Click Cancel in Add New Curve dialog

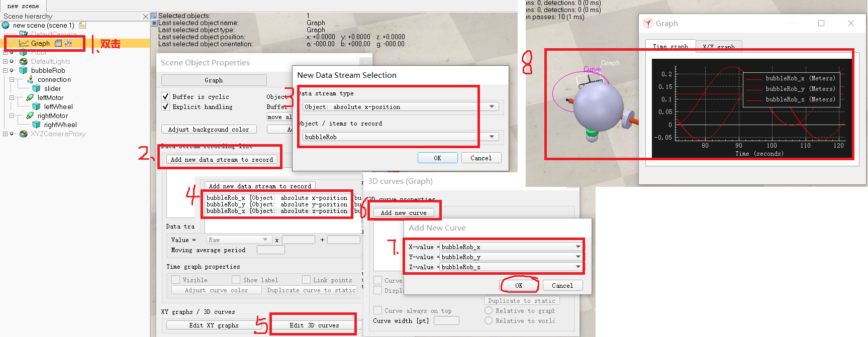coord(562,285)
